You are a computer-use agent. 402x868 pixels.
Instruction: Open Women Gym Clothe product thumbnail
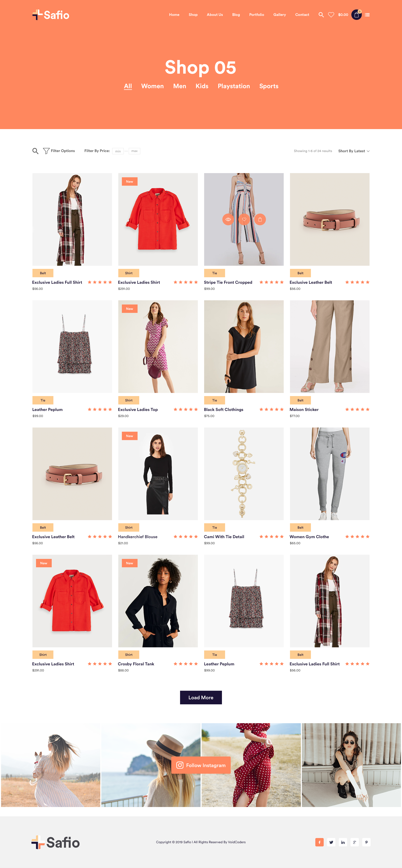click(330, 474)
